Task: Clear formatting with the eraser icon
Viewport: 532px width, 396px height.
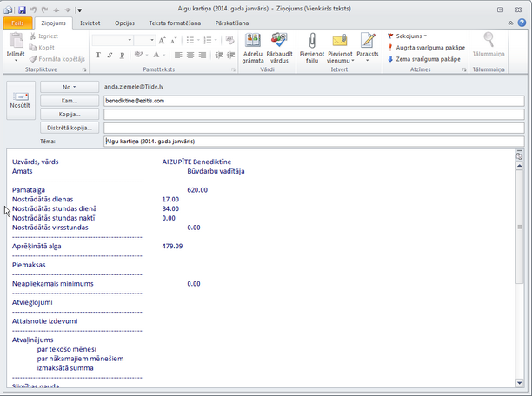Action: 230,40
